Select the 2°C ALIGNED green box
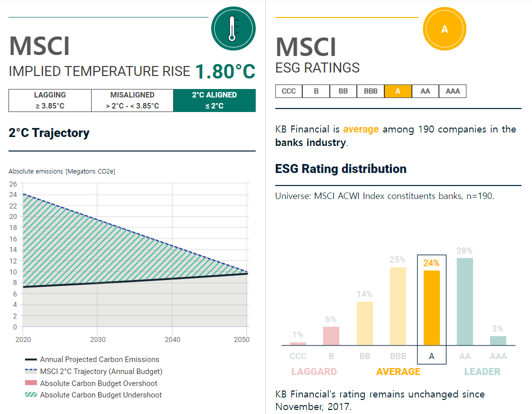This screenshot has height=414, width=532. pos(214,100)
